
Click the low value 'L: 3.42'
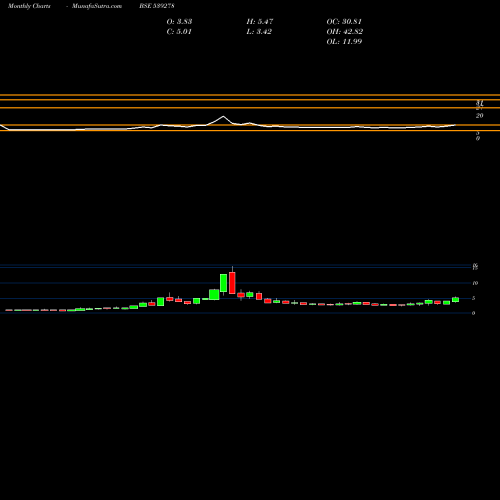(x=259, y=31)
